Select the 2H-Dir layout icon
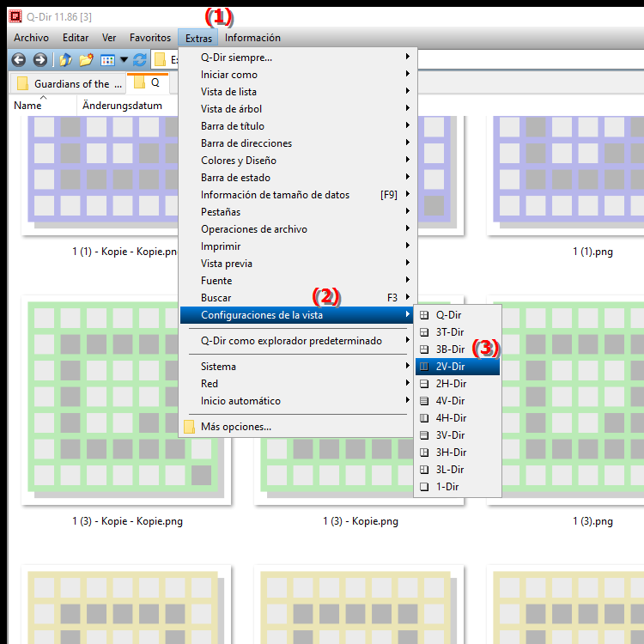 (424, 384)
